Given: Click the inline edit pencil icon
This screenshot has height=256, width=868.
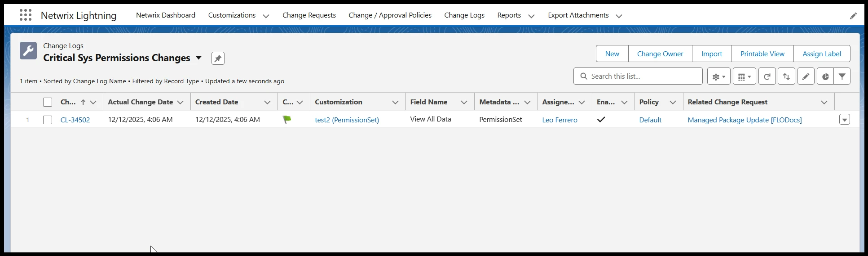Looking at the screenshot, I should tap(806, 76).
